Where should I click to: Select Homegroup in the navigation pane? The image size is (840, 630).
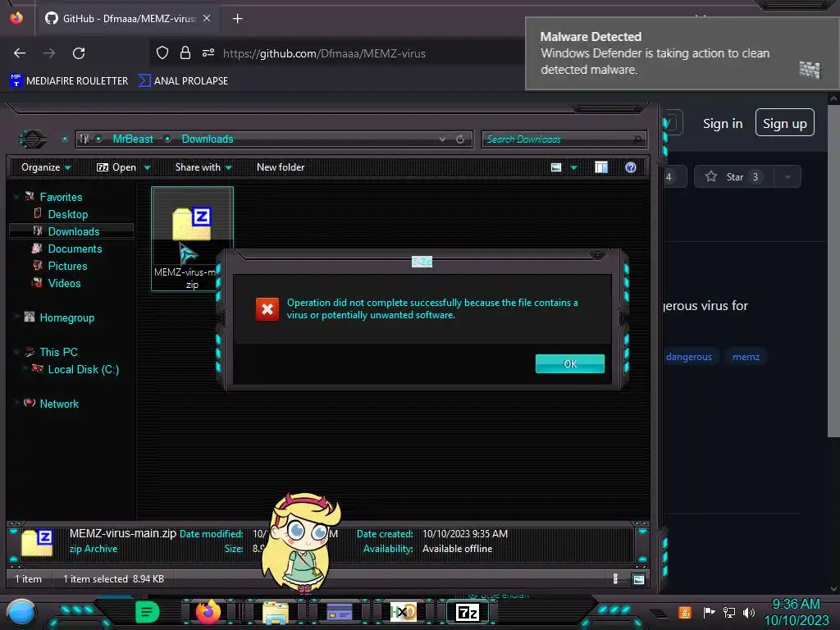67,317
